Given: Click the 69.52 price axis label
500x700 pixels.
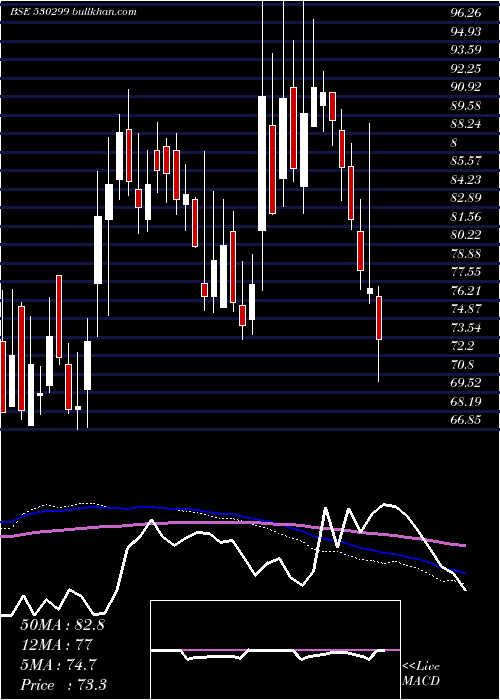Looking at the screenshot, I should [x=466, y=383].
